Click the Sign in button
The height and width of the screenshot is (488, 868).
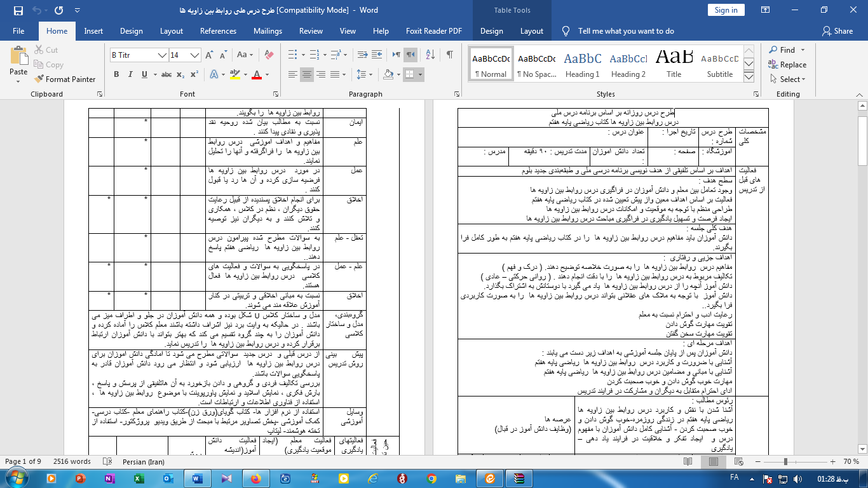pyautogui.click(x=726, y=10)
